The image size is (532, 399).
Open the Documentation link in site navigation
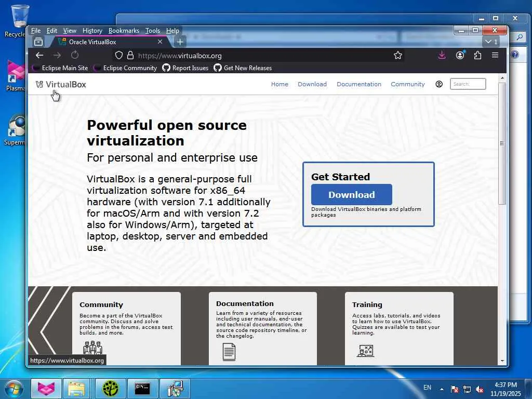359,84
